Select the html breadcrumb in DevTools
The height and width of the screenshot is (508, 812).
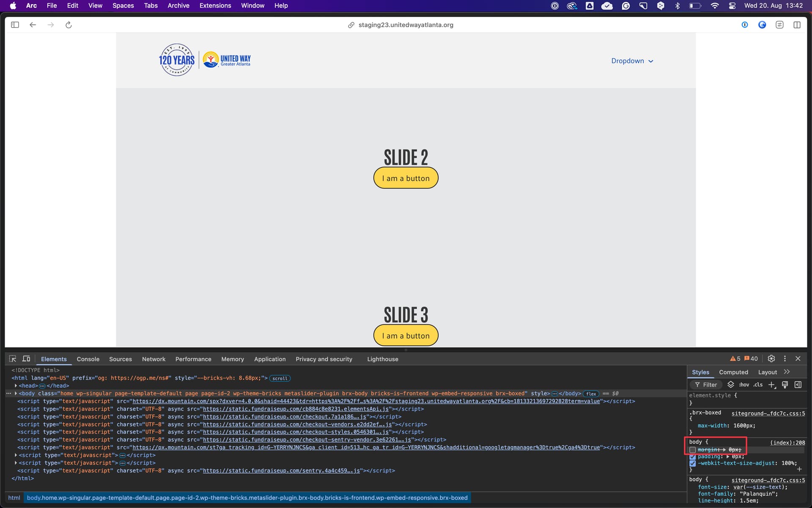click(x=14, y=498)
